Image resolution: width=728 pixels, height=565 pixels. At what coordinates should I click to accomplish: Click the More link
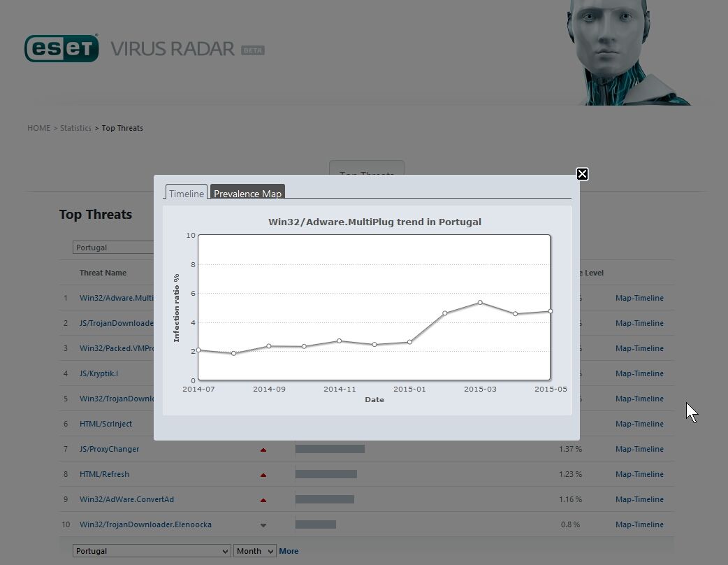(289, 551)
